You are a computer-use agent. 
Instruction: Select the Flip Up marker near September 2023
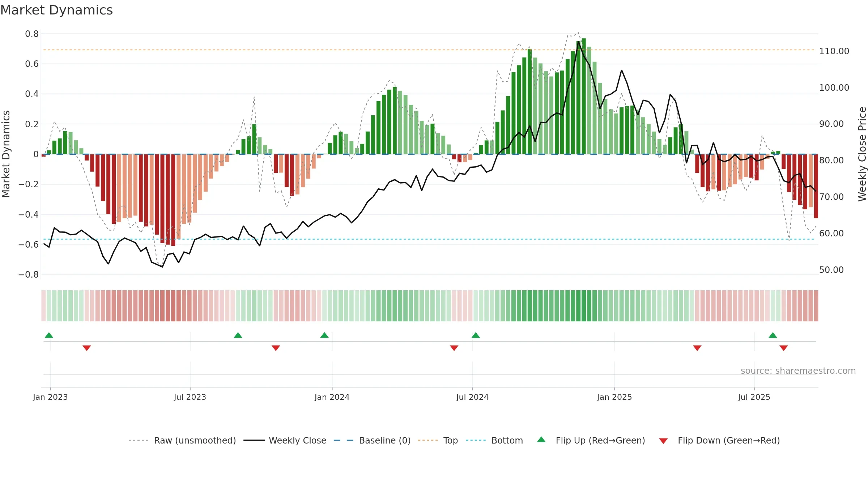tap(238, 335)
